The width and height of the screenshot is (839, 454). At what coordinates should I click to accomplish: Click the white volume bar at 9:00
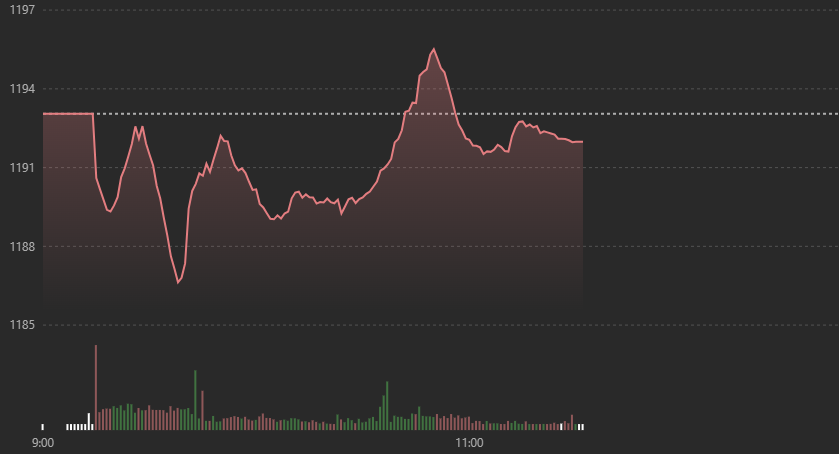tap(43, 427)
